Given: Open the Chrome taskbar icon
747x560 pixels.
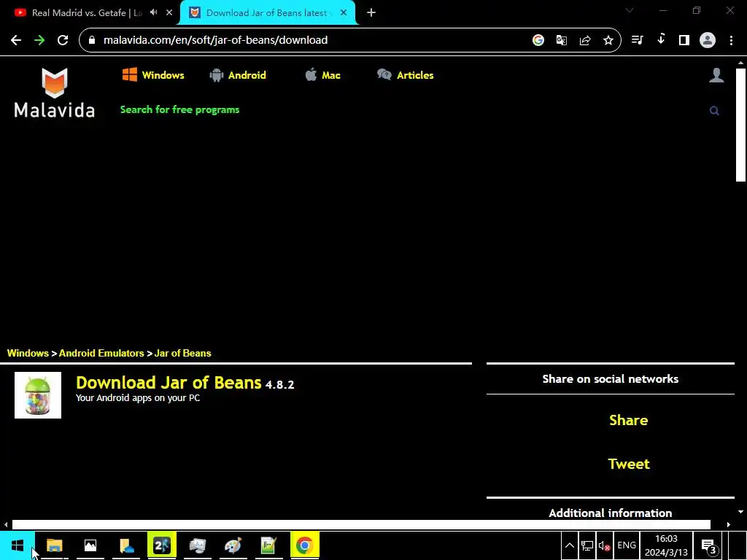Looking at the screenshot, I should [304, 545].
